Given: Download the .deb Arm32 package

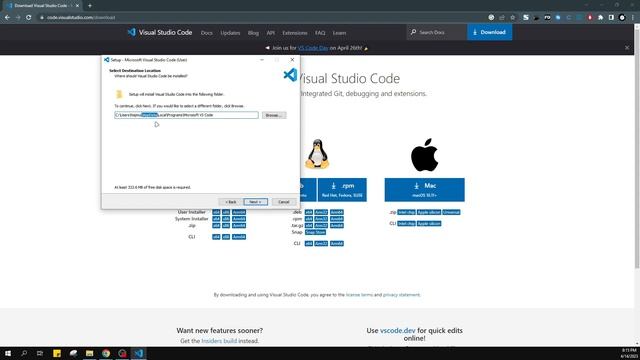Looking at the screenshot, I should [x=321, y=212].
